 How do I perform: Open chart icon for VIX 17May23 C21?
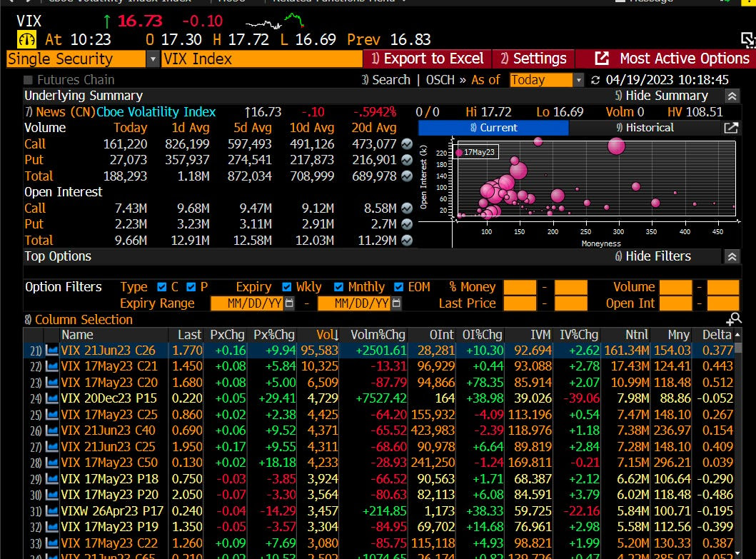pos(51,366)
